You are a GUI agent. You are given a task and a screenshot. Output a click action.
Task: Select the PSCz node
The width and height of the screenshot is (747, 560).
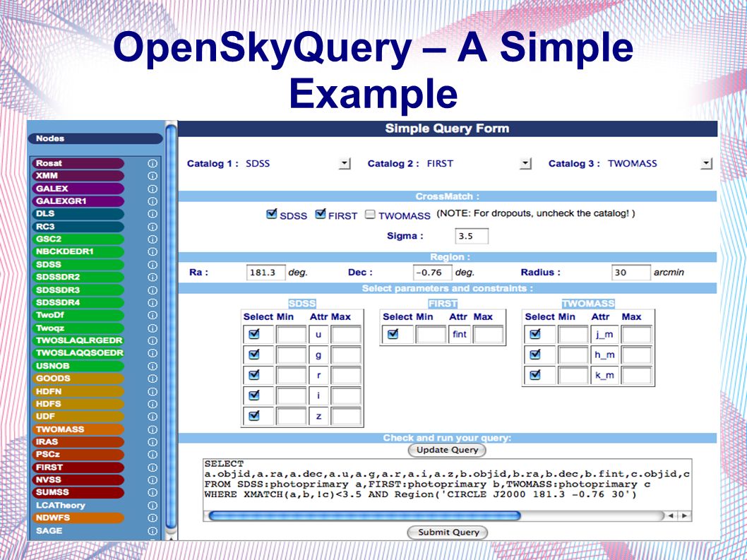coord(78,455)
